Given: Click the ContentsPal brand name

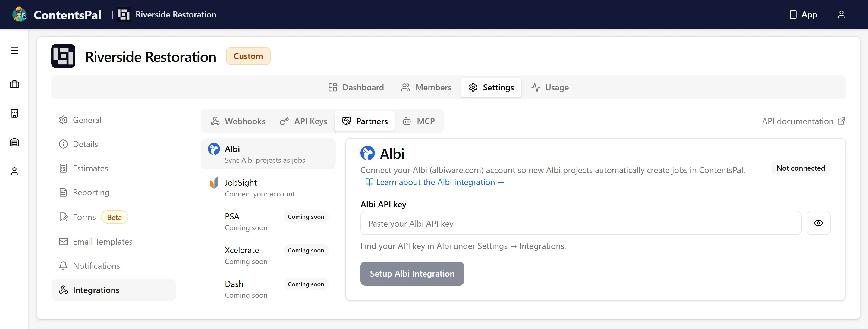Looking at the screenshot, I should coord(68,15).
